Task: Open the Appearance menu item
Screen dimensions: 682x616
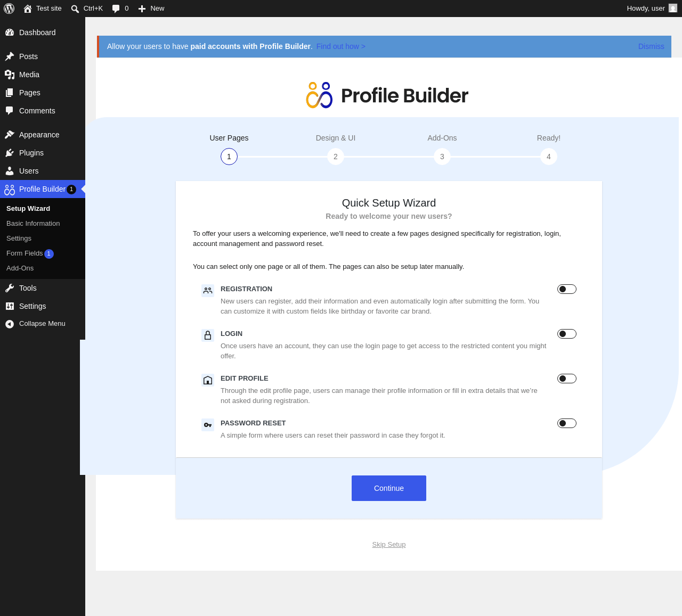Action: pyautogui.click(x=43, y=135)
